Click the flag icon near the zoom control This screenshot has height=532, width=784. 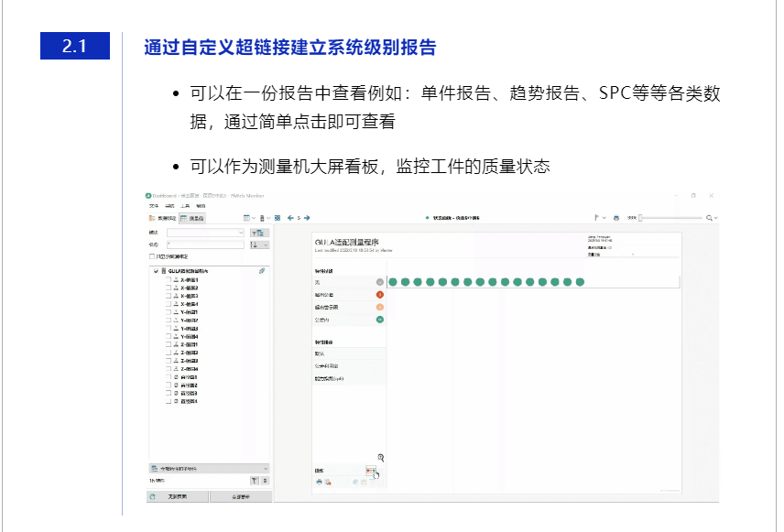tap(597, 217)
